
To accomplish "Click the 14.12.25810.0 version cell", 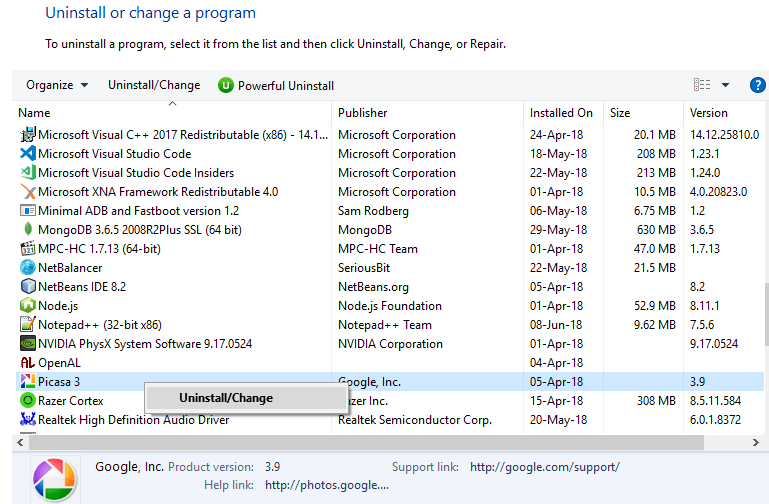I will [x=724, y=134].
